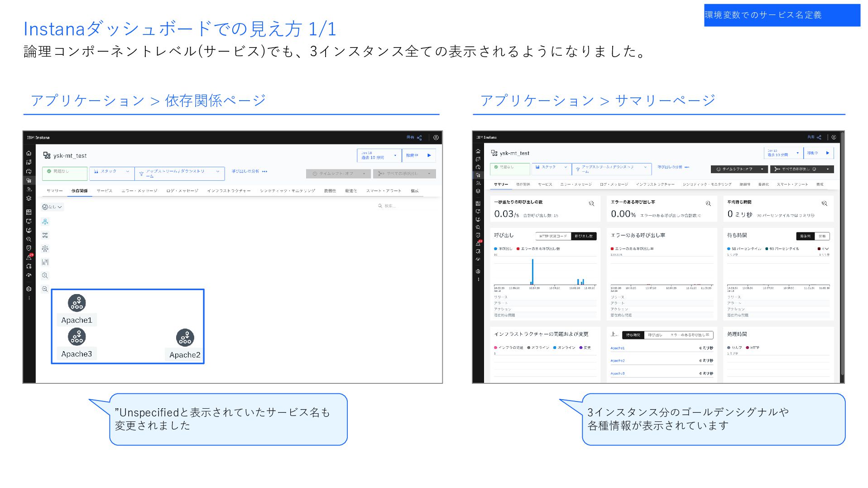Select 呼び出し in top services toggle
The image size is (868, 488).
tap(655, 335)
